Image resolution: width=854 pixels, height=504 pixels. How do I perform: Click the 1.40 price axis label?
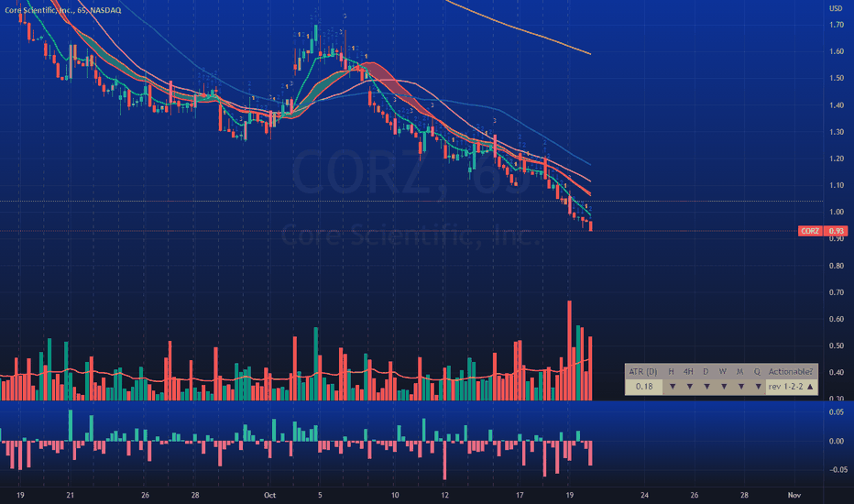836,104
